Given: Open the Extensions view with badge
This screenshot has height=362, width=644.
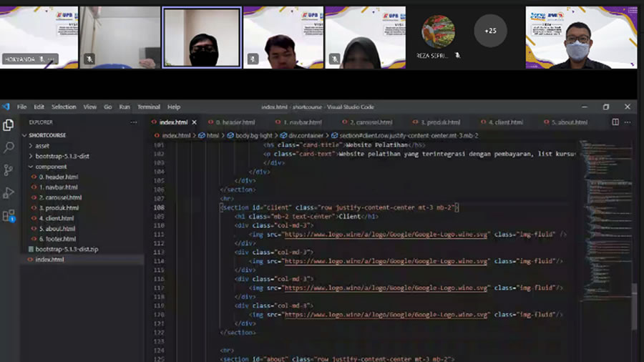Looking at the screenshot, I should point(9,215).
